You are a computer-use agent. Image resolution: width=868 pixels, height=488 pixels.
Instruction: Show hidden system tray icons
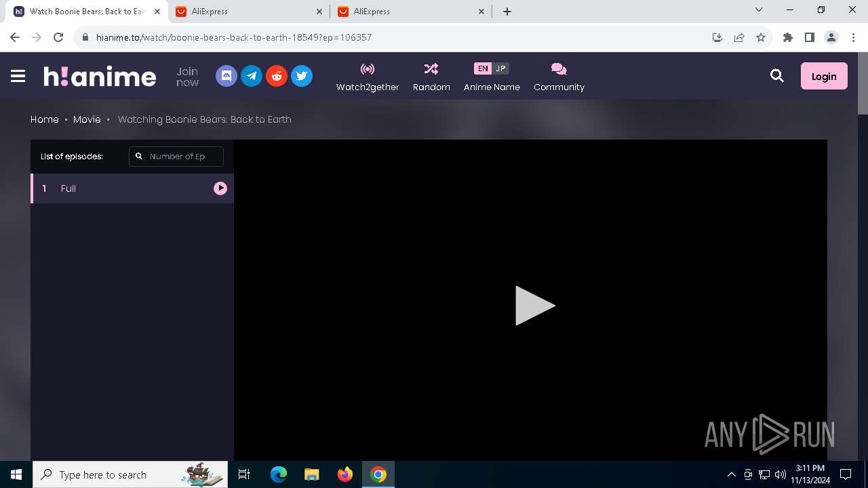click(731, 474)
